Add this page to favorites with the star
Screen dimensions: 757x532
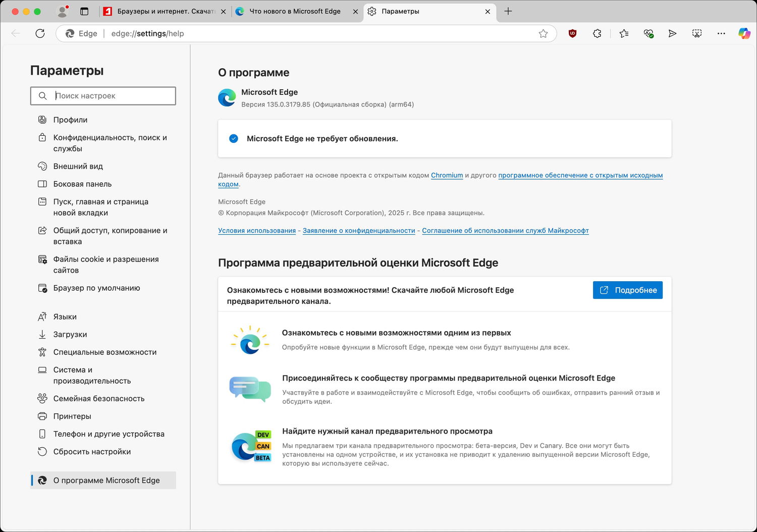543,33
